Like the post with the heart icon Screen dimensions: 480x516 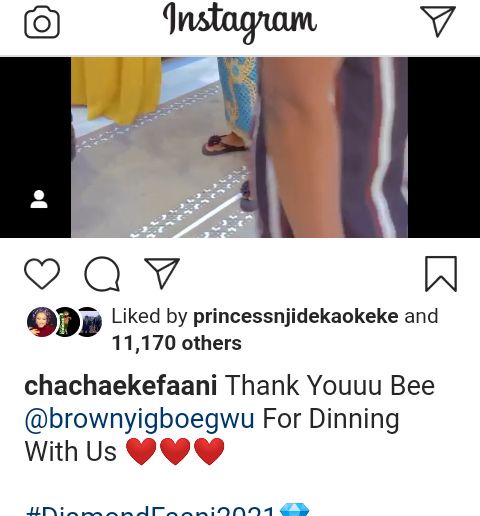click(x=42, y=274)
